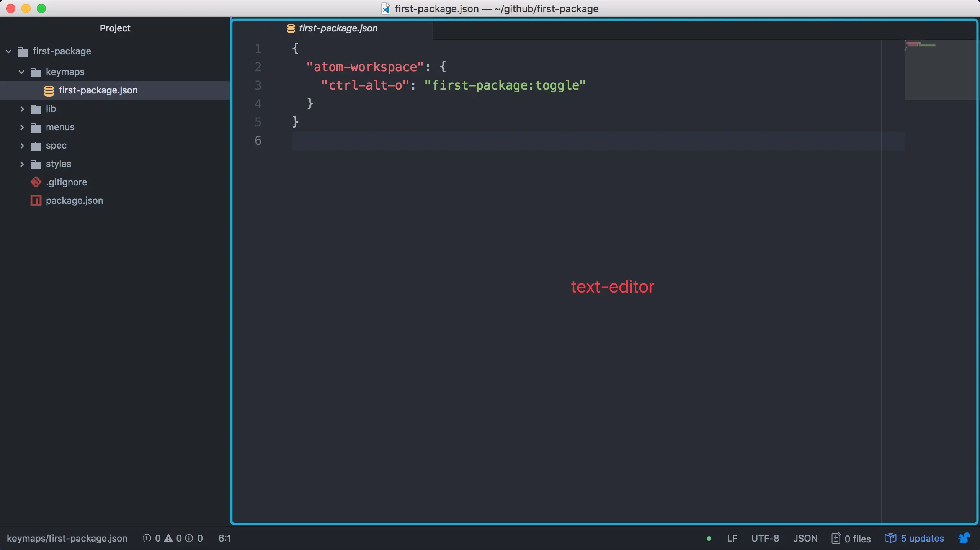Click the linter error count icon
Screen dimensions: 980x550
pyautogui.click(x=147, y=538)
